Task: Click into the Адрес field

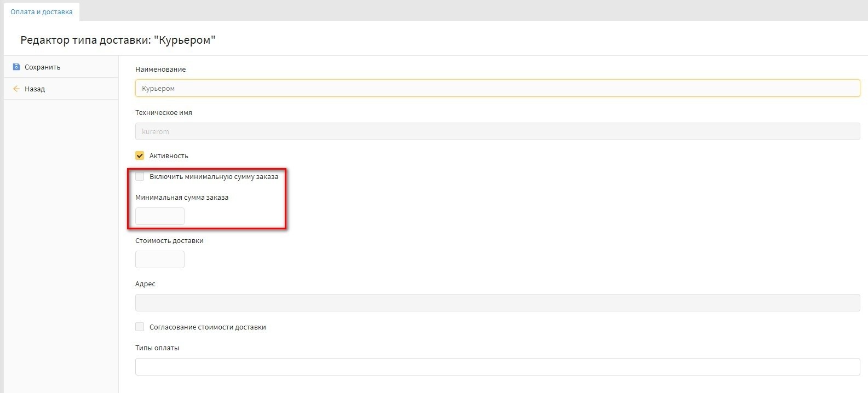Action: tap(497, 303)
